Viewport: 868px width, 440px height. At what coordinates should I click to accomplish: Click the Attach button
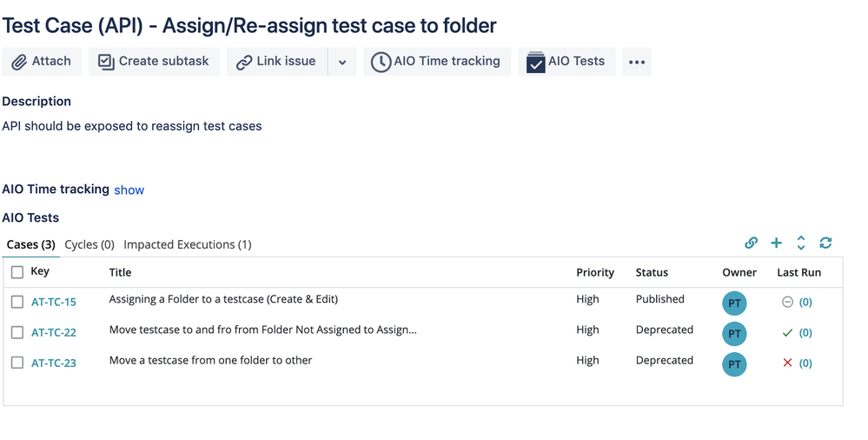42,62
